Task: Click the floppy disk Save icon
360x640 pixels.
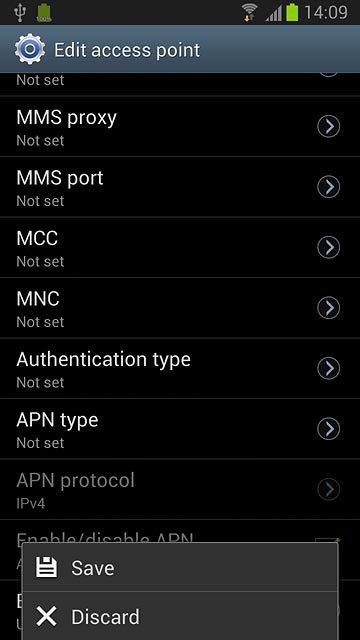Action: pos(46,567)
